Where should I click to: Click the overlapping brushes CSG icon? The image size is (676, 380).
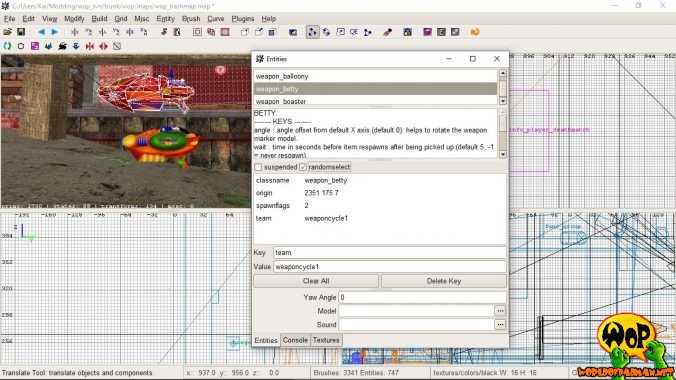(x=211, y=32)
